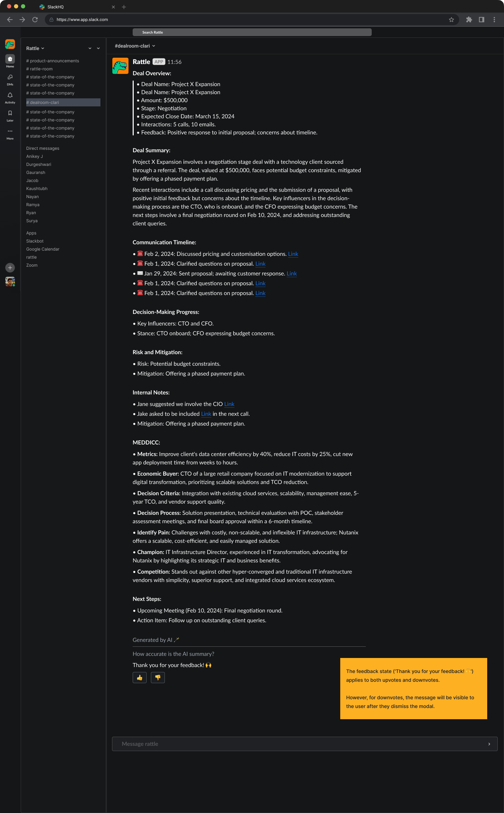The image size is (504, 813).
Task: Open your profile avatar at sidebar bottom
Action: point(10,282)
